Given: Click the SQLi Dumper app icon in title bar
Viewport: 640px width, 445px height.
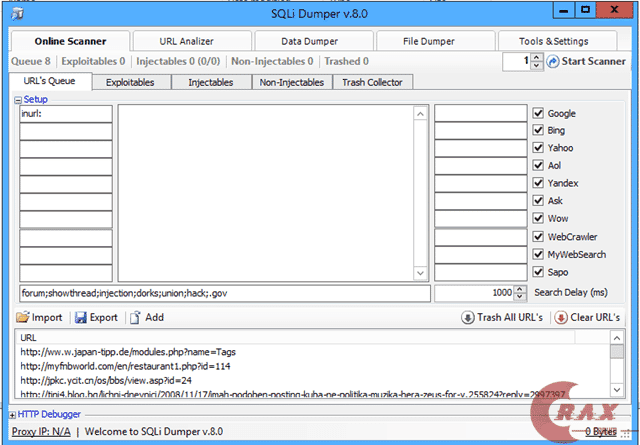Looking at the screenshot, I should click(x=17, y=13).
